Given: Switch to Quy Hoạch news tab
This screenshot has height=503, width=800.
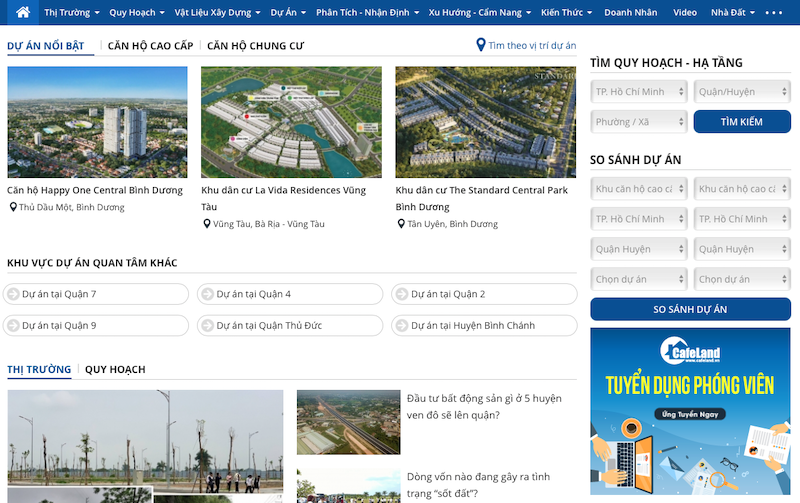Looking at the screenshot, I should (115, 369).
